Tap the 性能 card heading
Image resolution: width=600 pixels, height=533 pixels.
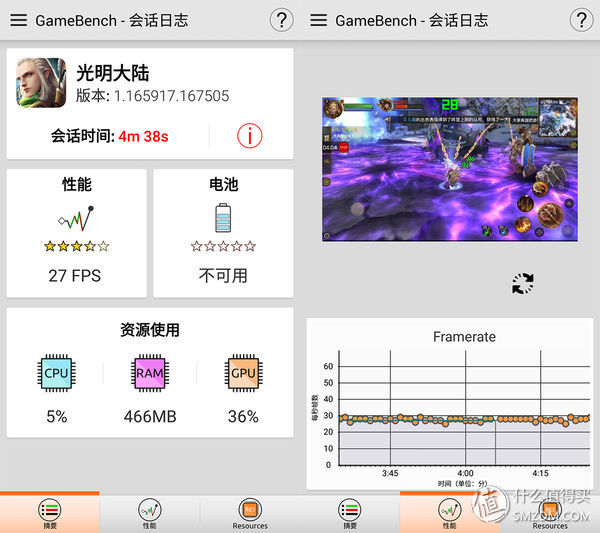[77, 184]
